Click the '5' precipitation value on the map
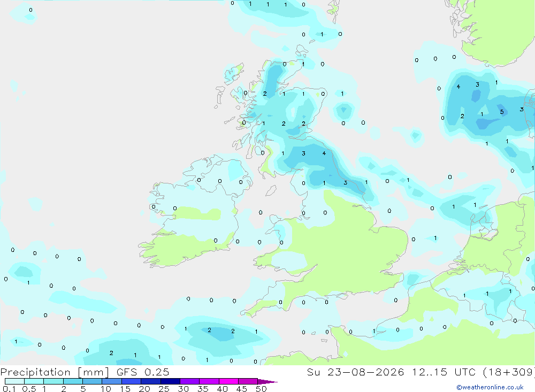The height and width of the screenshot is (392, 535). click(502, 112)
